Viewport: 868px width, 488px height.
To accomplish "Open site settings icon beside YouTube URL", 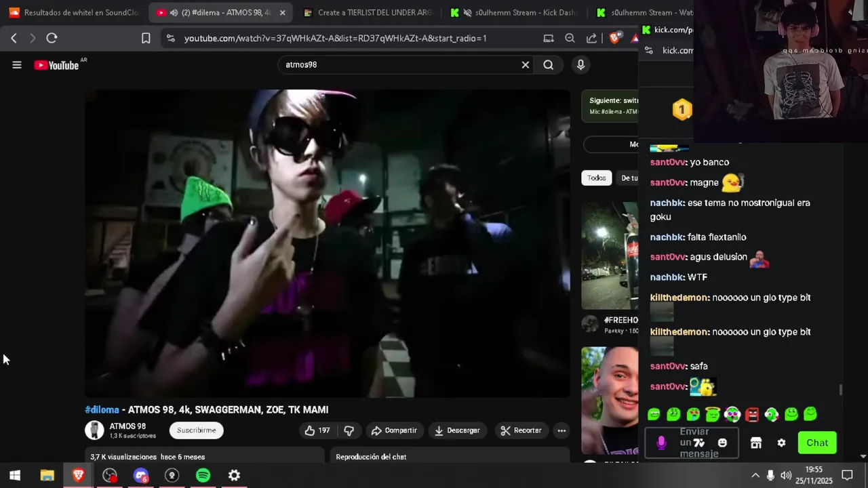I will 171,39.
